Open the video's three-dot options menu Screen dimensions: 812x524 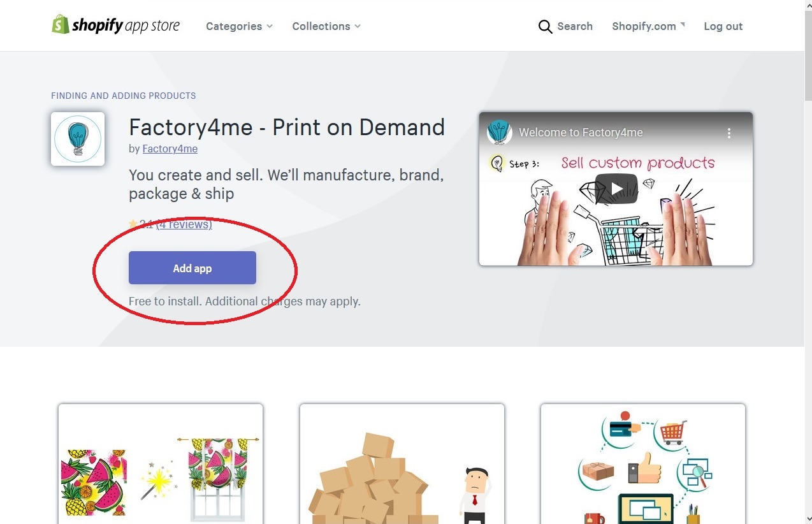pos(729,133)
